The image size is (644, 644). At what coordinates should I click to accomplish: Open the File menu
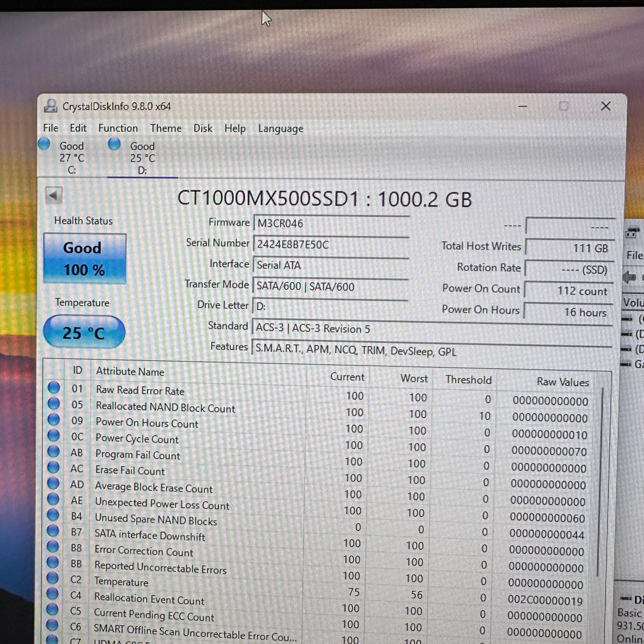(x=51, y=128)
